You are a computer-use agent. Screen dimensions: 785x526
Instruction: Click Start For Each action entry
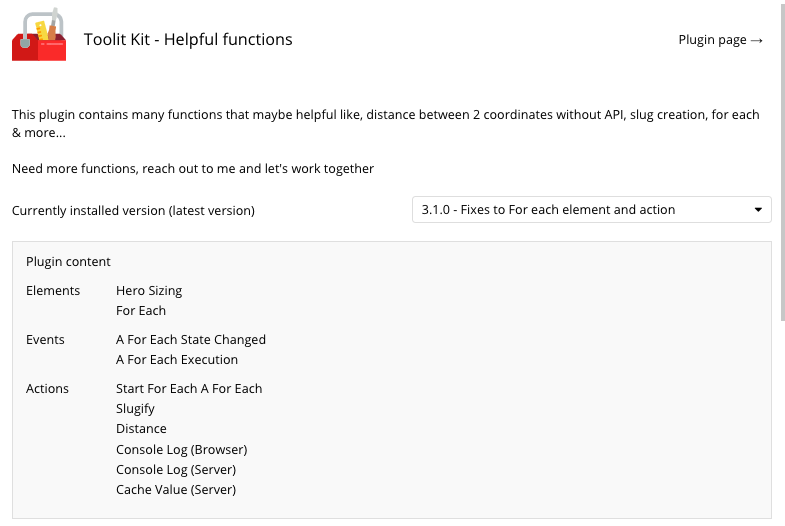tap(189, 389)
